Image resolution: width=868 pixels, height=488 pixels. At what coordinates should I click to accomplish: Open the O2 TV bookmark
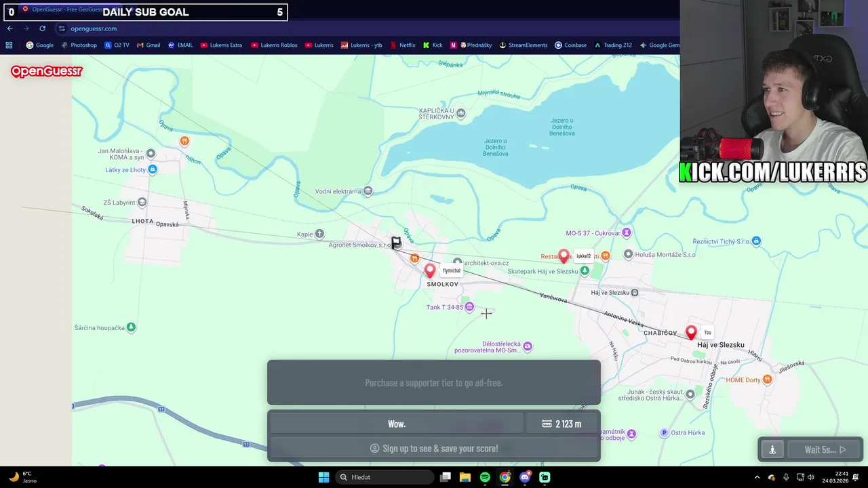[x=117, y=45]
